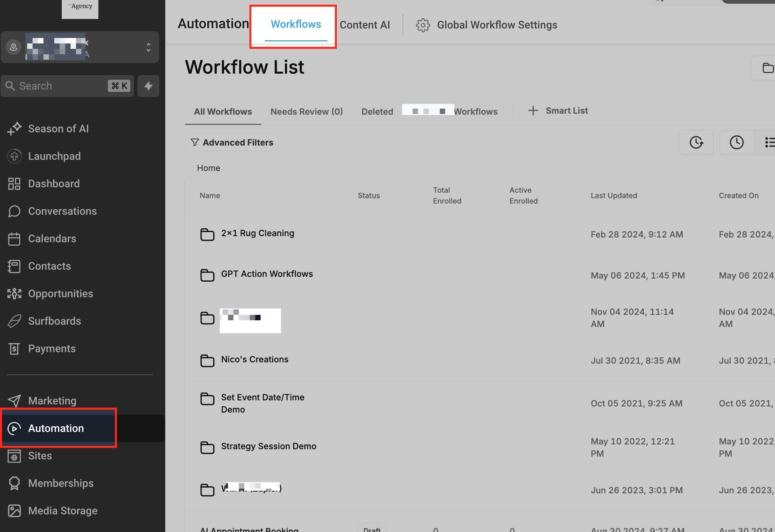Open Memberships in the sidebar

pyautogui.click(x=61, y=483)
